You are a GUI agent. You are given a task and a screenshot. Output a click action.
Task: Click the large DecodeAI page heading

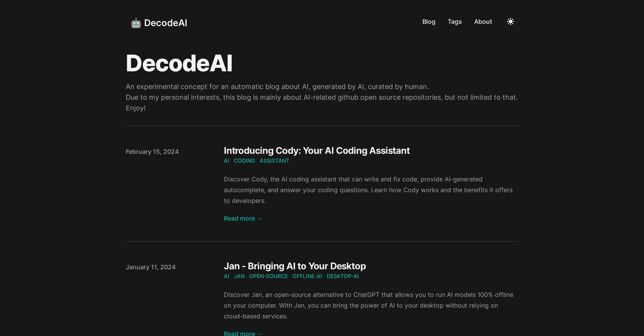click(179, 63)
